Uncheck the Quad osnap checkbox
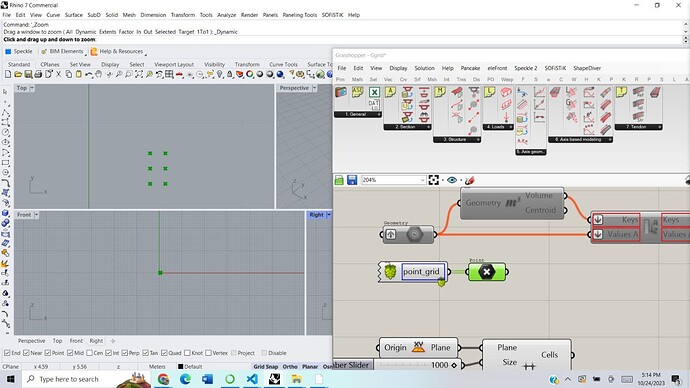 [x=164, y=353]
